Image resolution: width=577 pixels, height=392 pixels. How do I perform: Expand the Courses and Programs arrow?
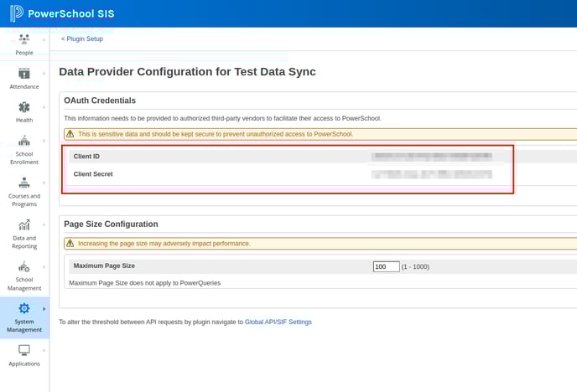[x=44, y=183]
